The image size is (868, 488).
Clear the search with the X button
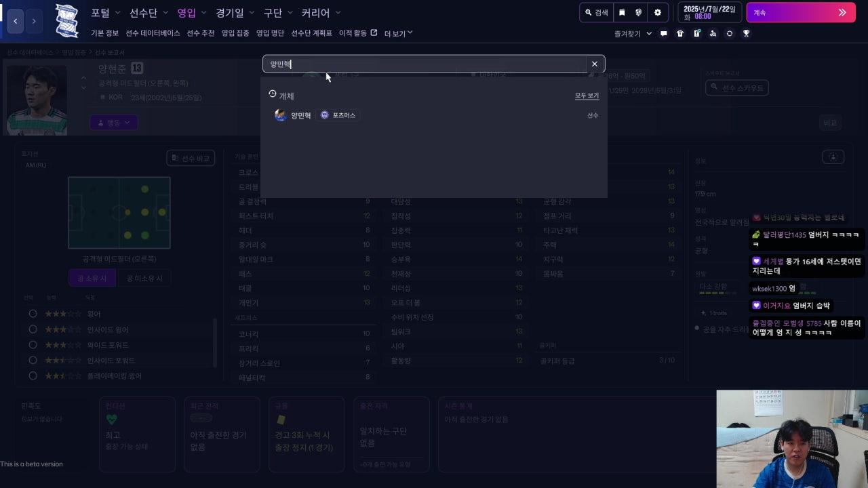click(x=595, y=64)
